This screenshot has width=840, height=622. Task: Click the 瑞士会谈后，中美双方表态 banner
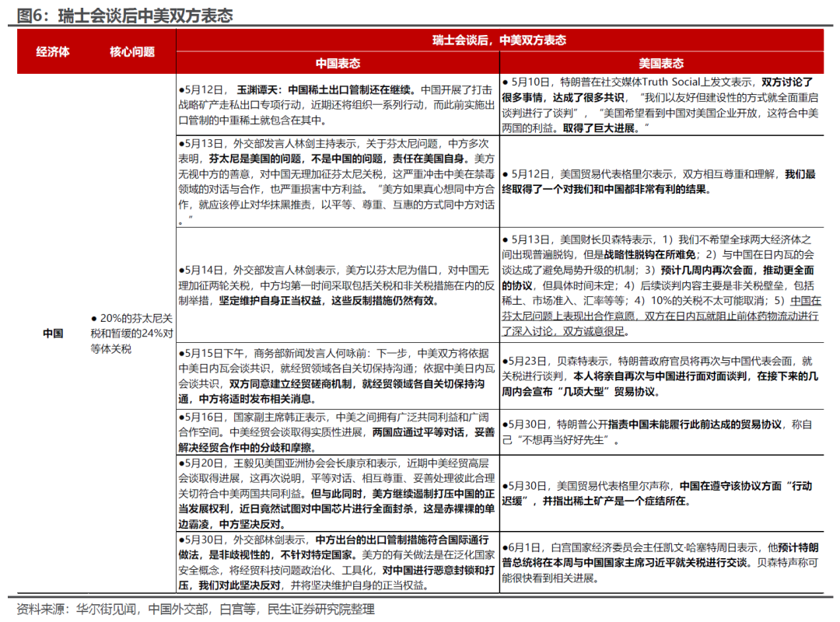coord(506,37)
